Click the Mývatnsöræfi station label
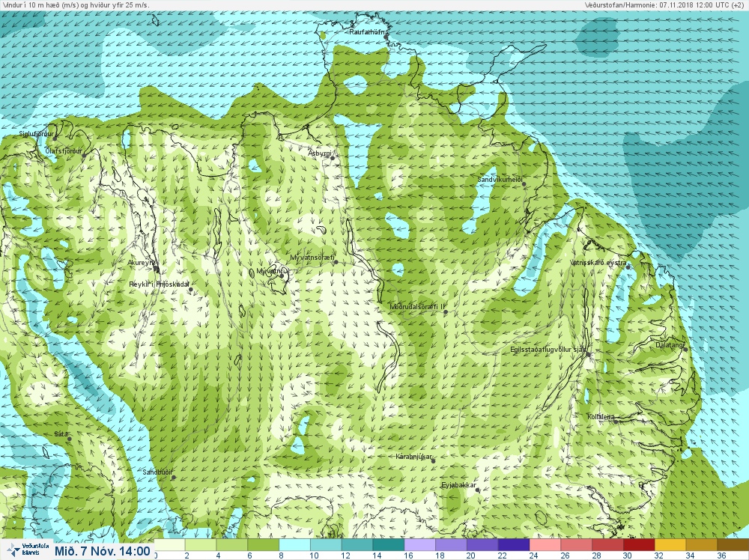The image size is (749, 560). point(312,258)
